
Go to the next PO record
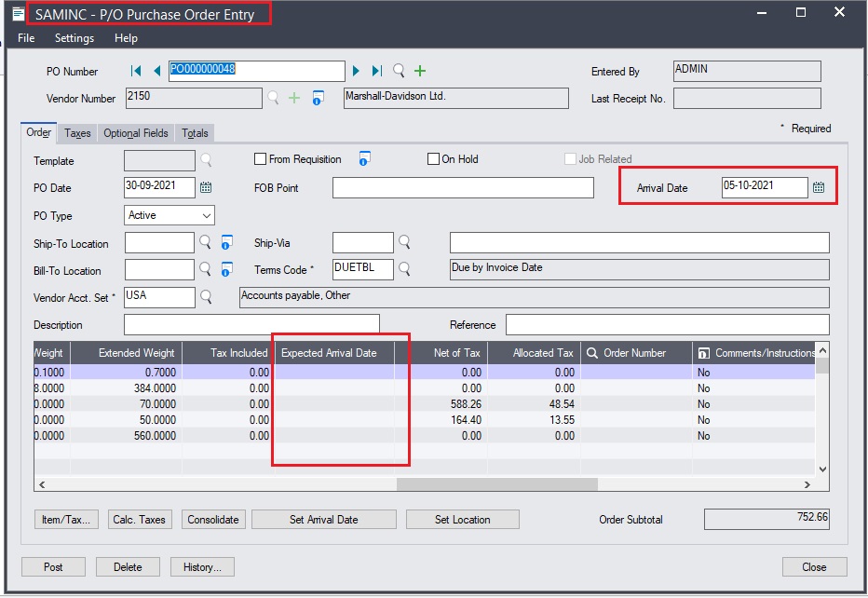pyautogui.click(x=356, y=71)
